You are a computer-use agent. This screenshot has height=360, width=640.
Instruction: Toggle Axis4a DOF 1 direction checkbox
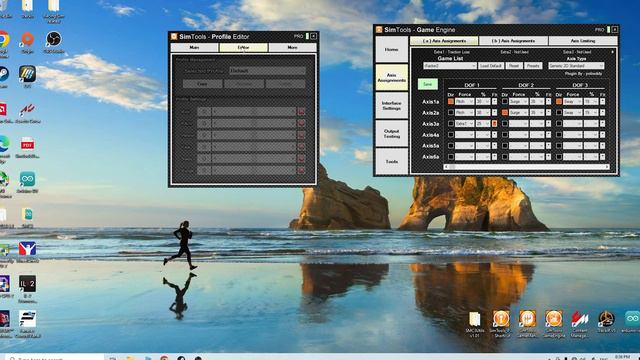pyautogui.click(x=451, y=134)
